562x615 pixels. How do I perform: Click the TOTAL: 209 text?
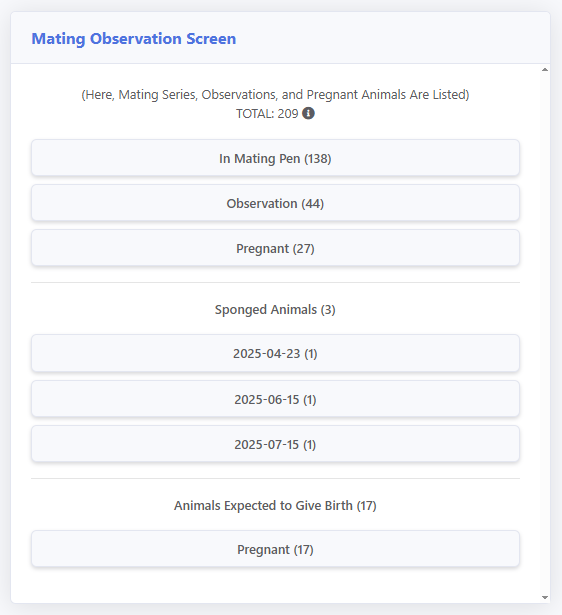[267, 114]
